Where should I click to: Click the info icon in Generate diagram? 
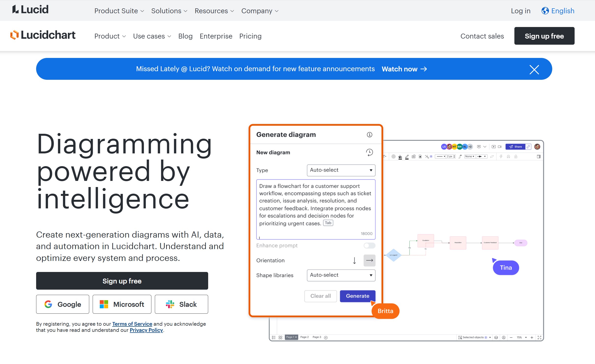point(369,135)
